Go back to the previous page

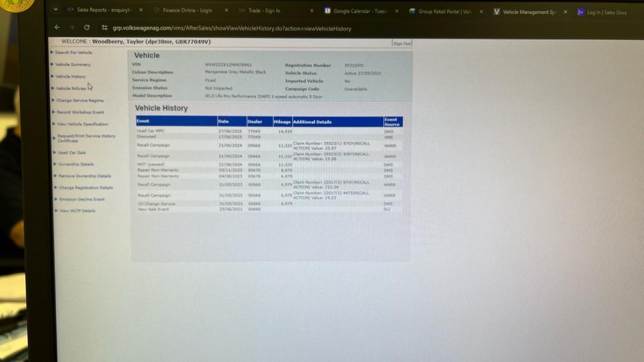[57, 27]
